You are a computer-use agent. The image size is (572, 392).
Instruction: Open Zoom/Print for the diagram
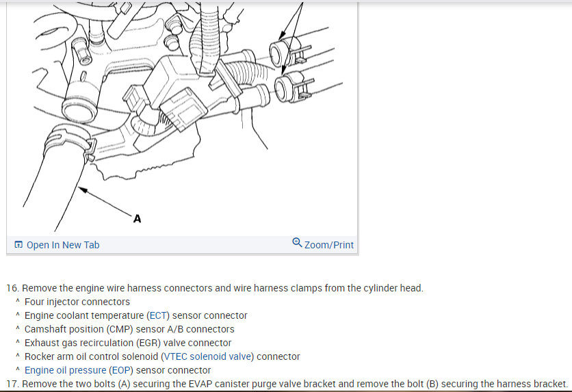pyautogui.click(x=328, y=245)
